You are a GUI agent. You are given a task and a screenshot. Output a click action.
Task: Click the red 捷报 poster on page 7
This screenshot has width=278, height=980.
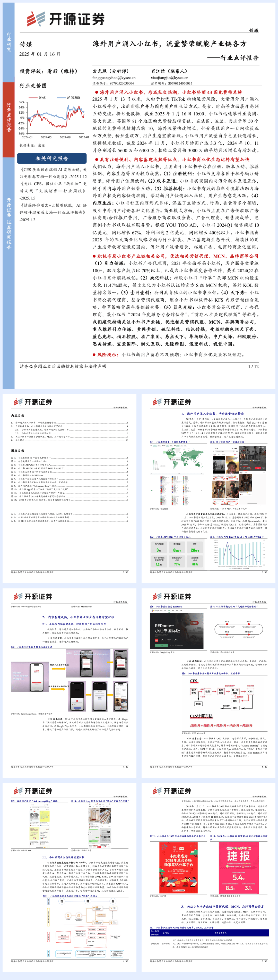click(x=238, y=868)
